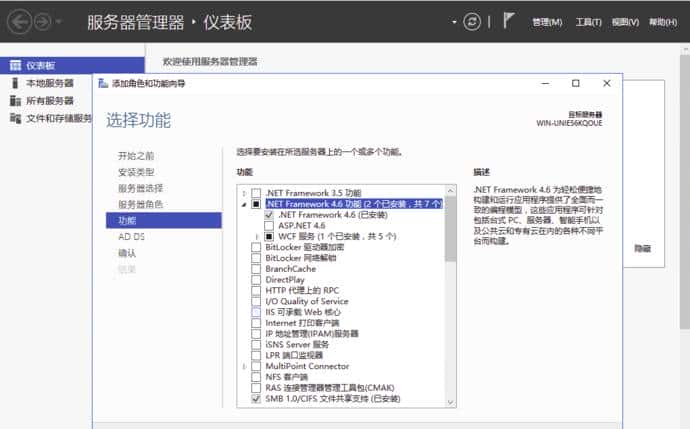Enable the DirectPlay checkbox

256,280
